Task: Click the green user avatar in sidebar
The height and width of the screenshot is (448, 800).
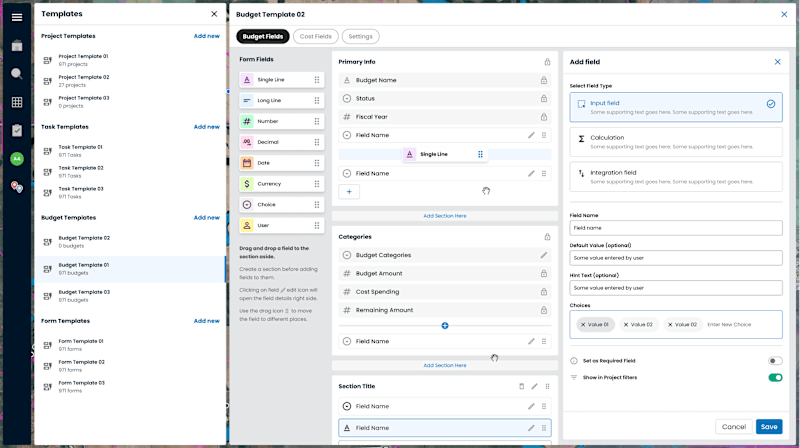Action: click(x=17, y=159)
